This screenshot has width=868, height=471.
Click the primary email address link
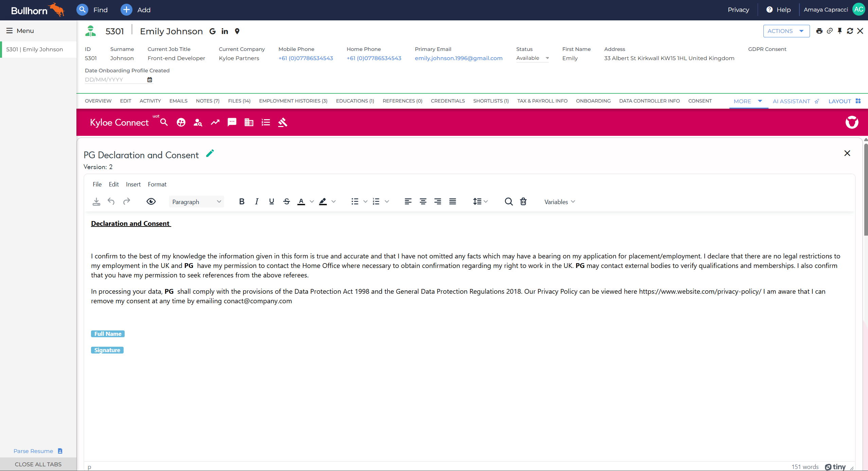458,58
